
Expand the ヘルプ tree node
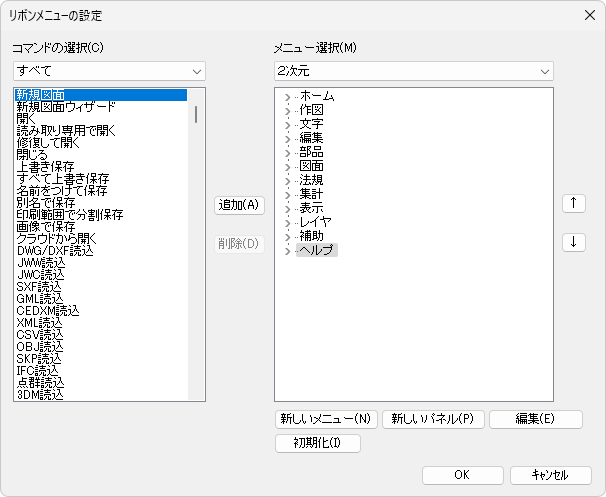pyautogui.click(x=287, y=251)
